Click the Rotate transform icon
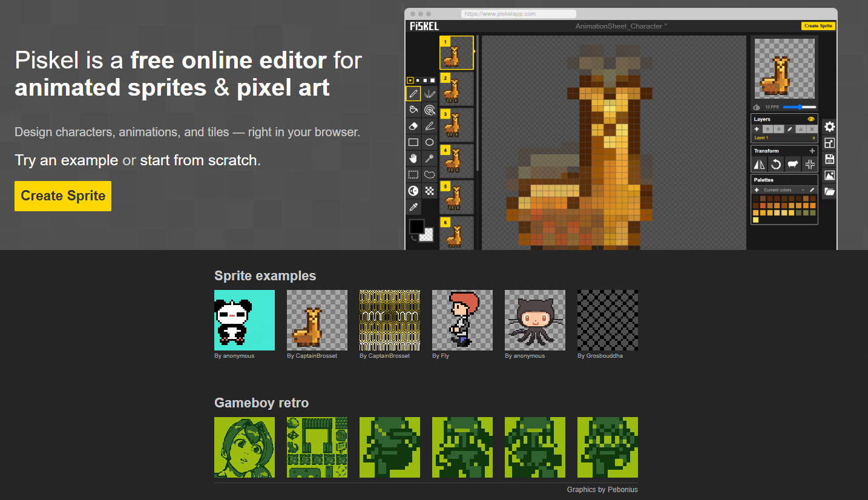This screenshot has height=500, width=868. pyautogui.click(x=776, y=164)
